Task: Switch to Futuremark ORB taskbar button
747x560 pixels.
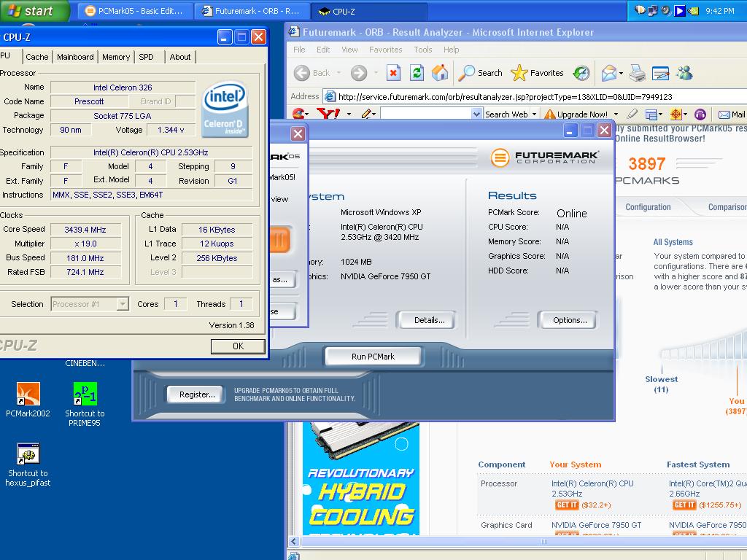Action: coord(252,11)
